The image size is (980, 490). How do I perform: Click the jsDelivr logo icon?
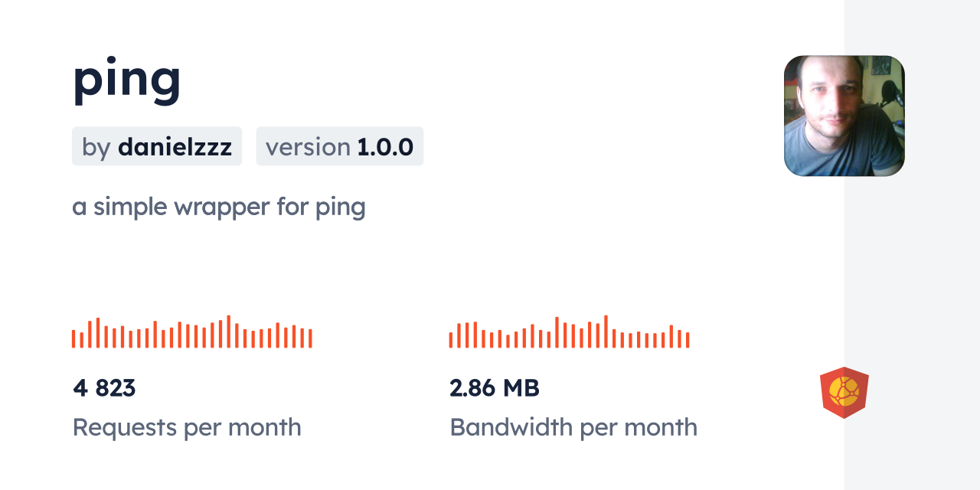point(844,392)
